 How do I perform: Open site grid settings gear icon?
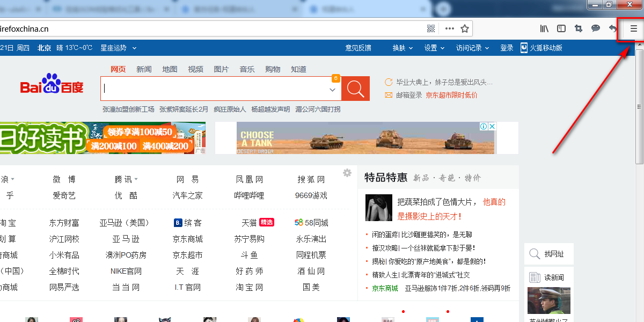coord(347,173)
